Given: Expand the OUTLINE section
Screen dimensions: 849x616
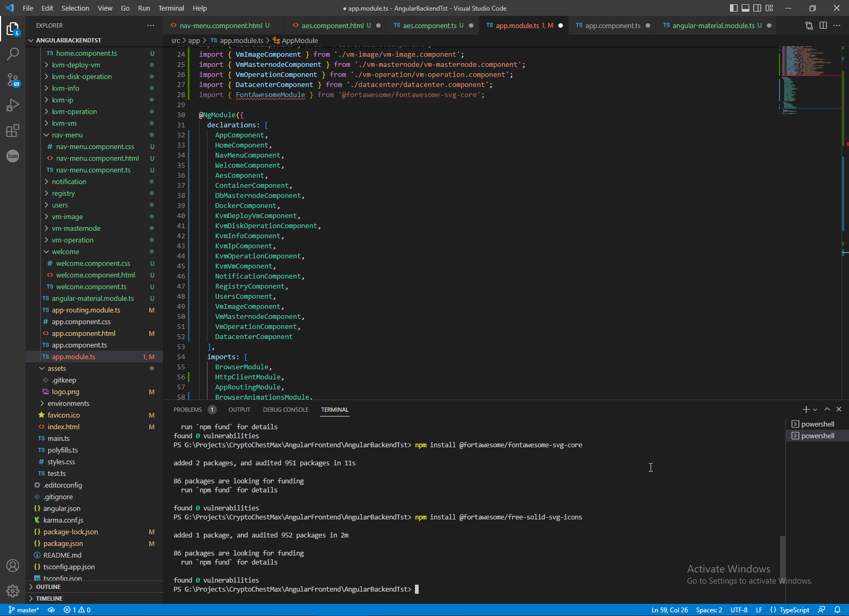Looking at the screenshot, I should [48, 587].
